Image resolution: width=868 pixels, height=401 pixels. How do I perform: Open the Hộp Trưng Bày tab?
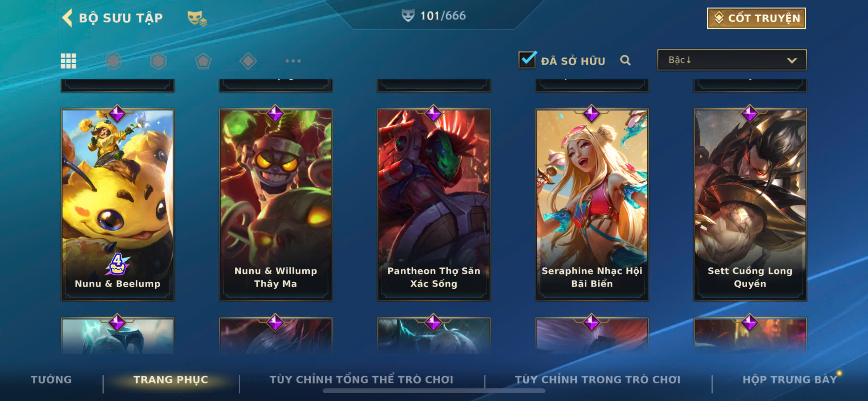(790, 379)
